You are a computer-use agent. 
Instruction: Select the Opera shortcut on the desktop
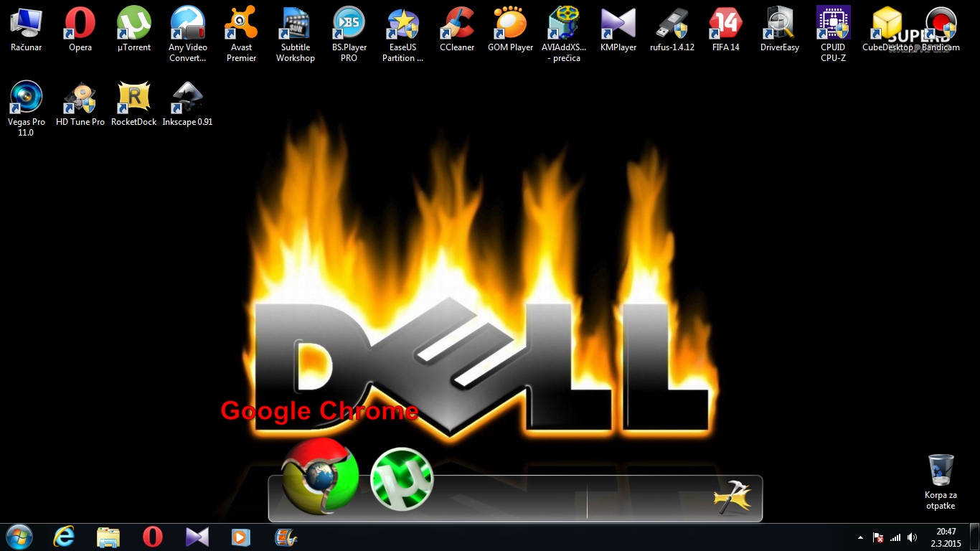80,29
